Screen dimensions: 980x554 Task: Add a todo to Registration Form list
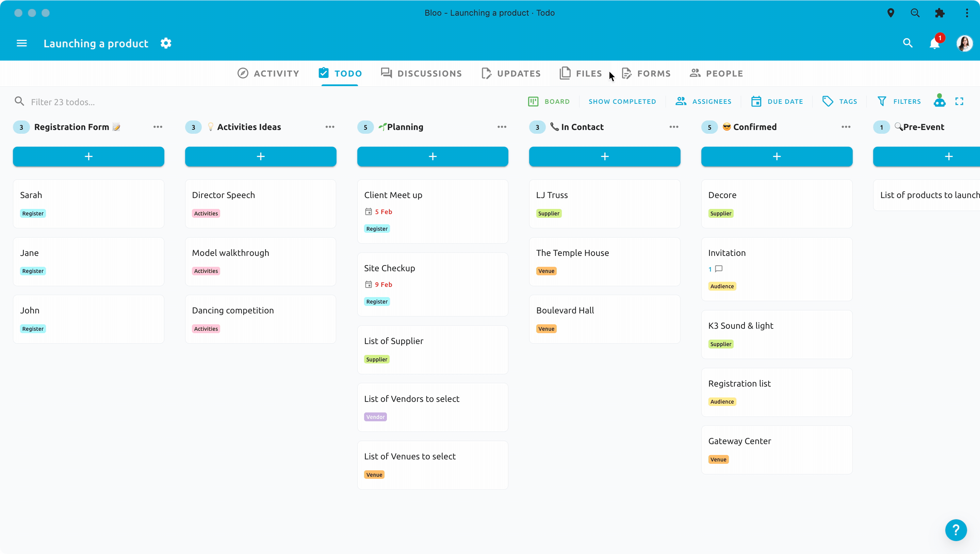click(x=88, y=157)
